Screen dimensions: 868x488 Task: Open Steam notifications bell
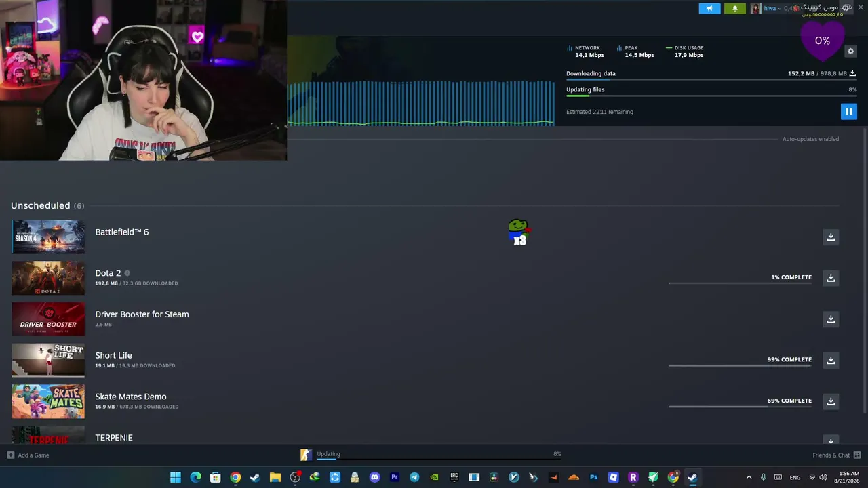pos(735,8)
